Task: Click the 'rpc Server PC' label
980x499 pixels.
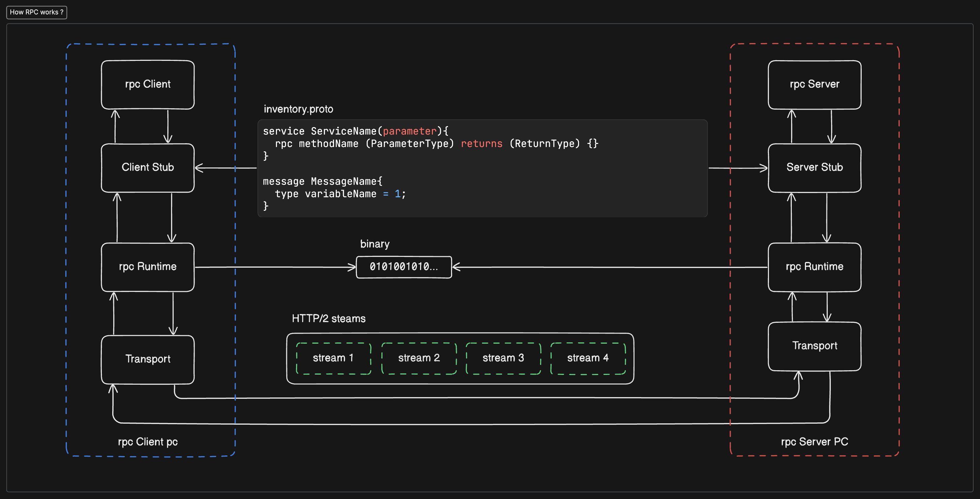Action: 814,442
